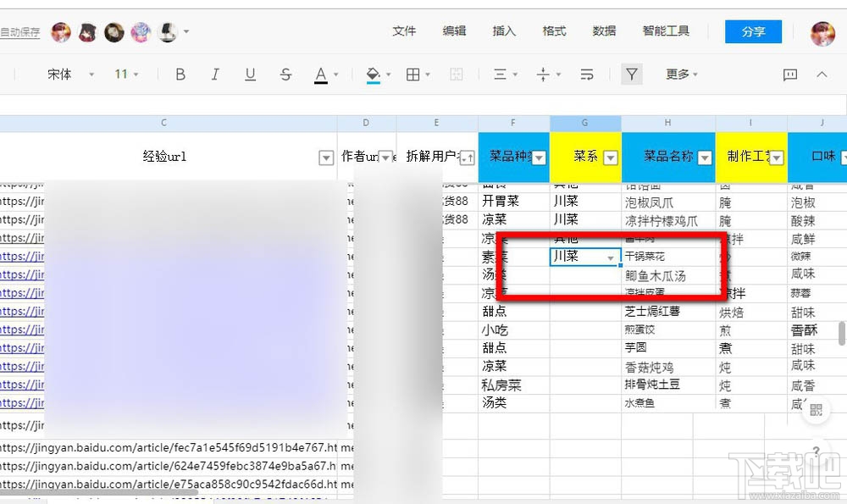847x504 pixels.
Task: Toggle bold formatting
Action: click(x=180, y=74)
